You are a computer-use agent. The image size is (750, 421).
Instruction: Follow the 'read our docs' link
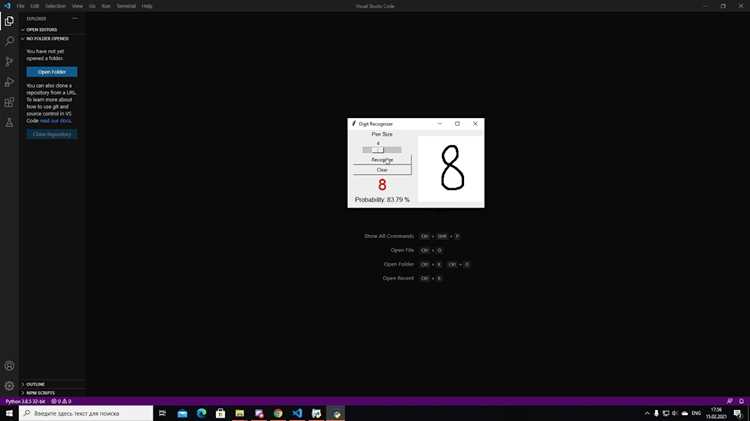(55, 121)
